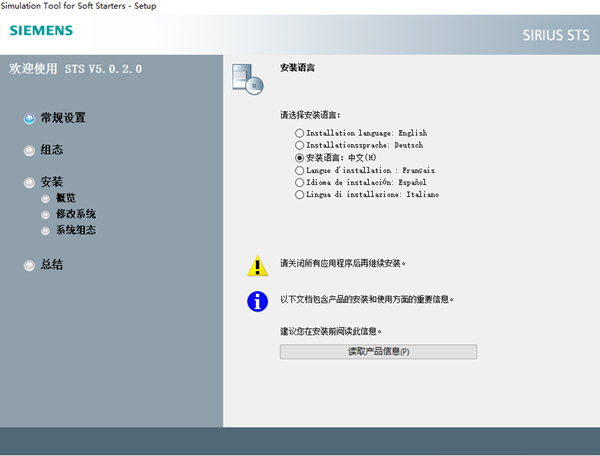Click the SIEMENS logo
Screen dimensions: 600x456
click(41, 31)
